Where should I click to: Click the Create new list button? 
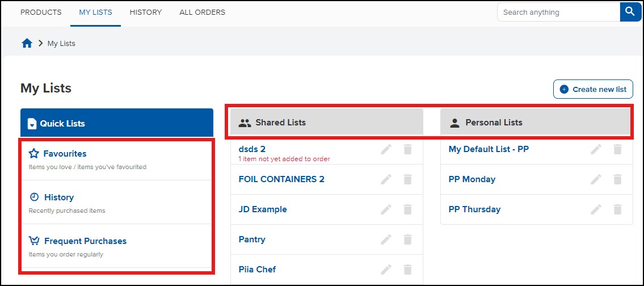point(593,89)
